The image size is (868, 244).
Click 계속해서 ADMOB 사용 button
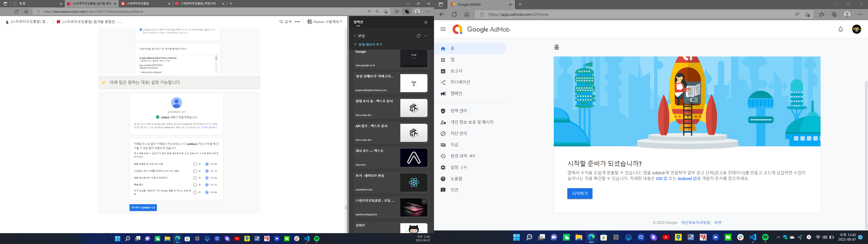(x=143, y=208)
